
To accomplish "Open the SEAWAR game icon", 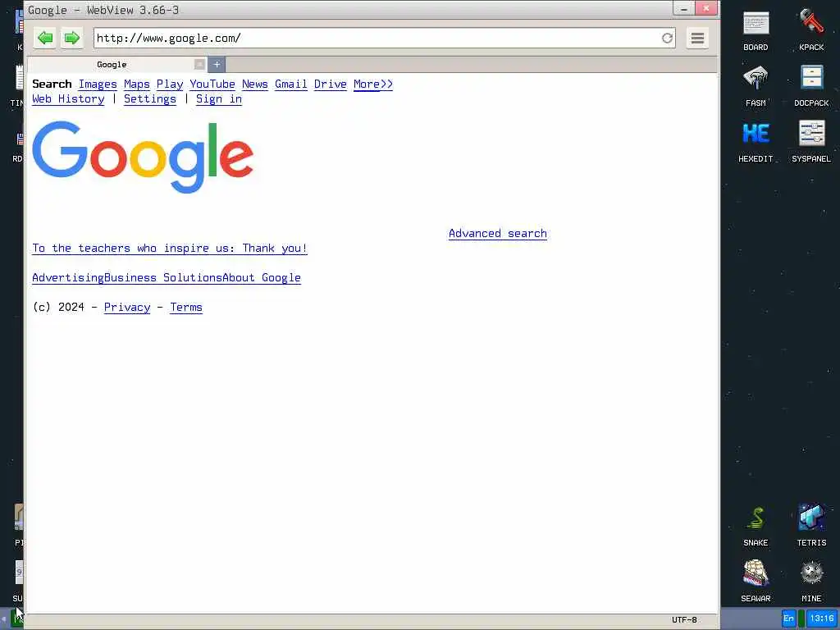I will click(756, 582).
